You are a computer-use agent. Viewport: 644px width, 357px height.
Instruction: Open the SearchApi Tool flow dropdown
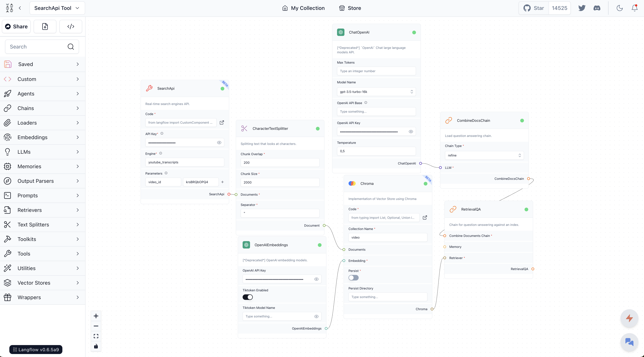[57, 8]
